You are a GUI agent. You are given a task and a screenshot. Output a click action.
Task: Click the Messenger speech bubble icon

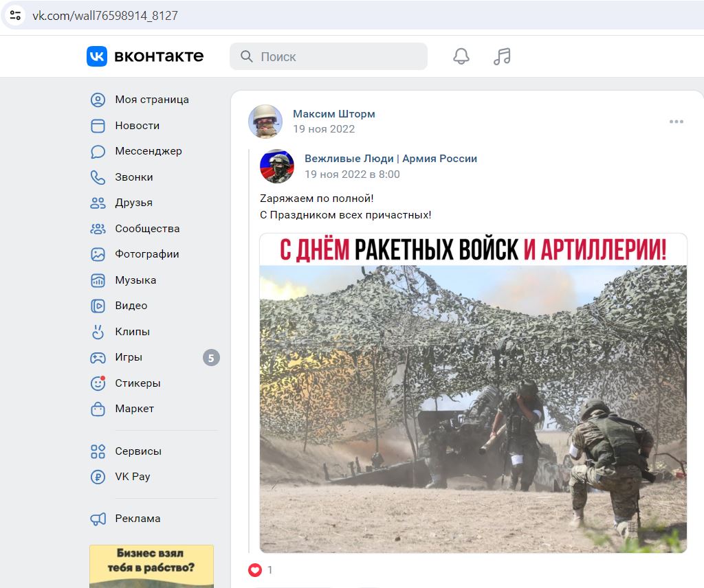pos(98,151)
